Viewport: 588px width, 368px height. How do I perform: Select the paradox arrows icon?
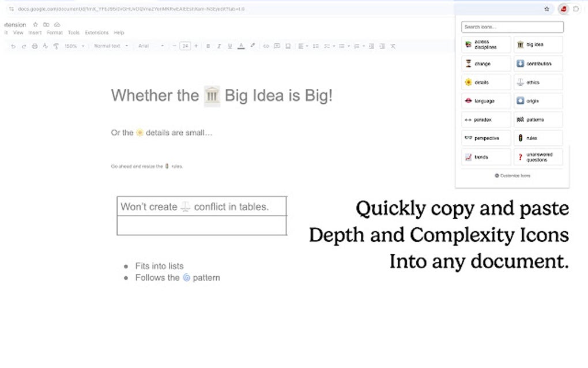(x=485, y=119)
